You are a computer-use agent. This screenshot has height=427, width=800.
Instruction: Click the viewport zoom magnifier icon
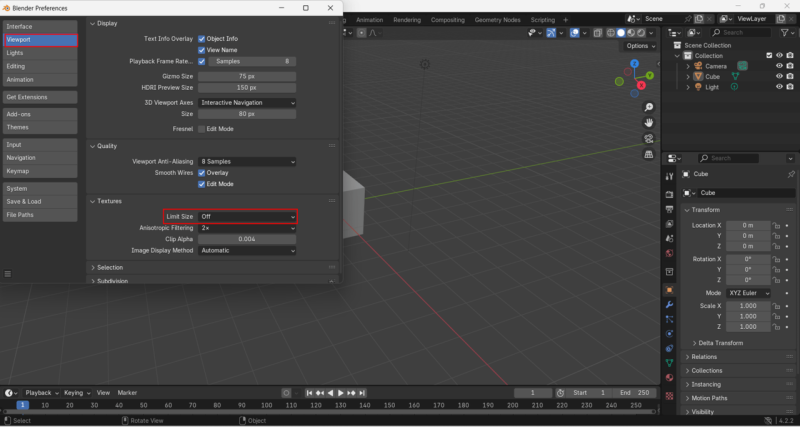pos(648,107)
